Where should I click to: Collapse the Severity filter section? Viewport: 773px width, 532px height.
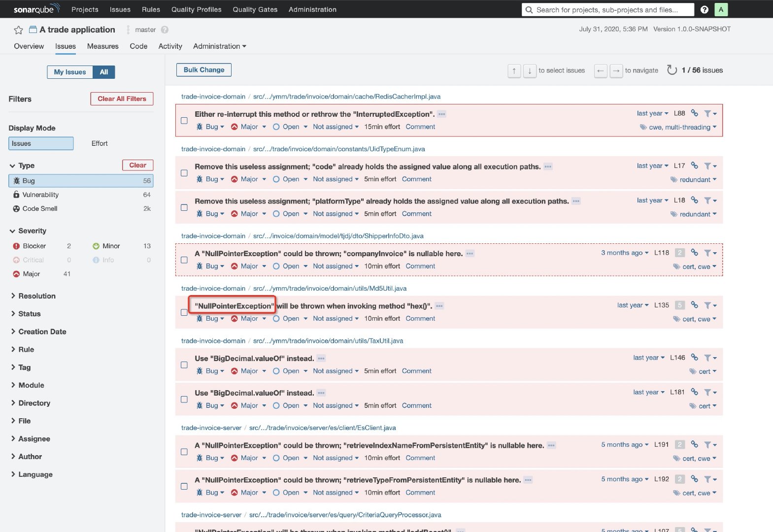tap(28, 231)
